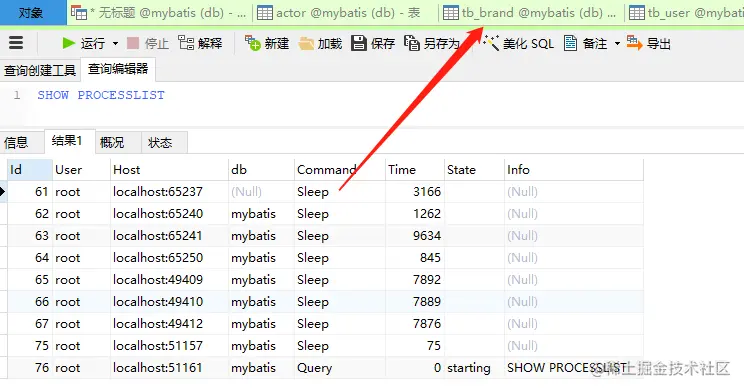This screenshot has width=744, height=391.
Task: Click the db column header
Action: click(261, 170)
